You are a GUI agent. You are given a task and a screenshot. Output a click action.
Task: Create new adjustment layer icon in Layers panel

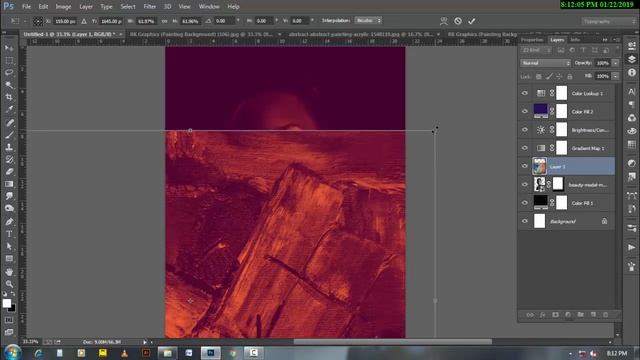[x=568, y=315]
